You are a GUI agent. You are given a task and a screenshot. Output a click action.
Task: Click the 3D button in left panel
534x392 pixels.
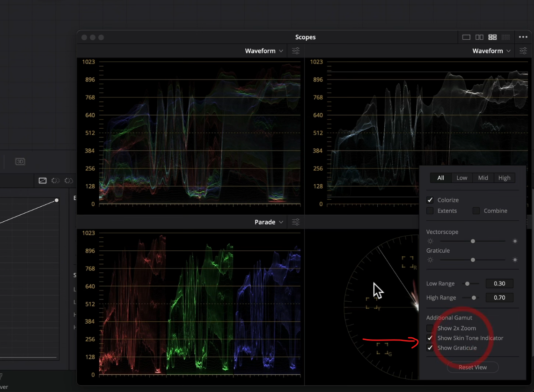pyautogui.click(x=20, y=162)
